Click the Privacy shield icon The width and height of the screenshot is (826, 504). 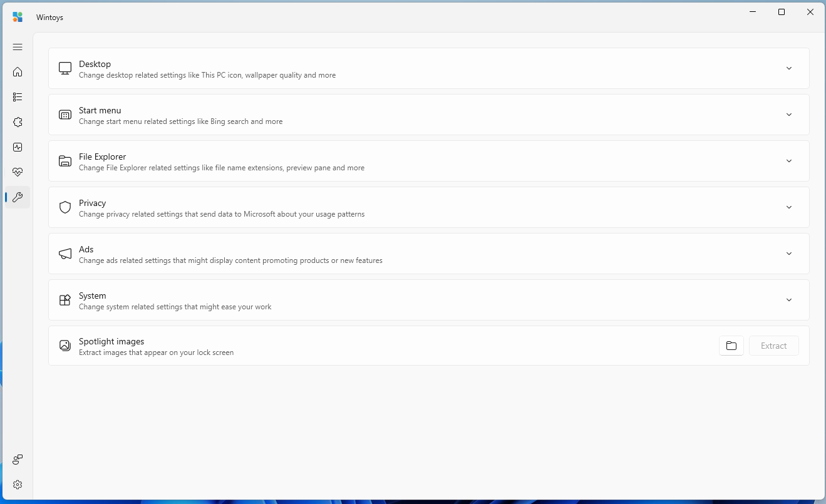click(65, 207)
